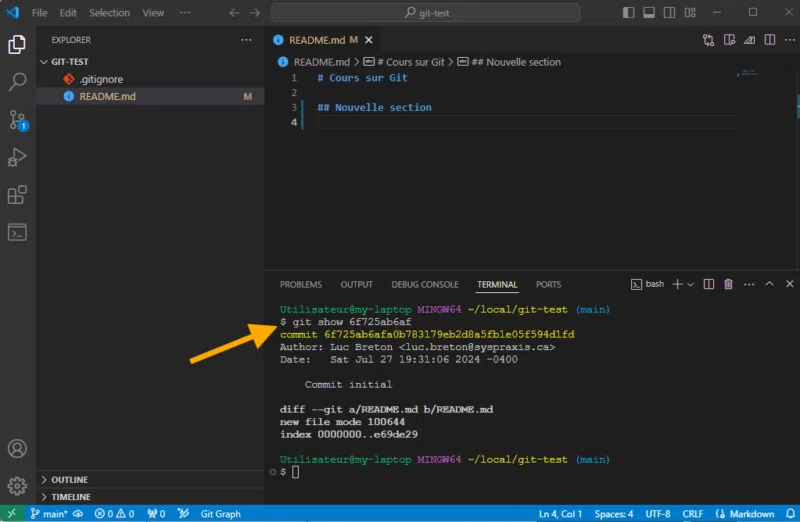
Task: Click Git Graph in the status bar
Action: (220, 514)
